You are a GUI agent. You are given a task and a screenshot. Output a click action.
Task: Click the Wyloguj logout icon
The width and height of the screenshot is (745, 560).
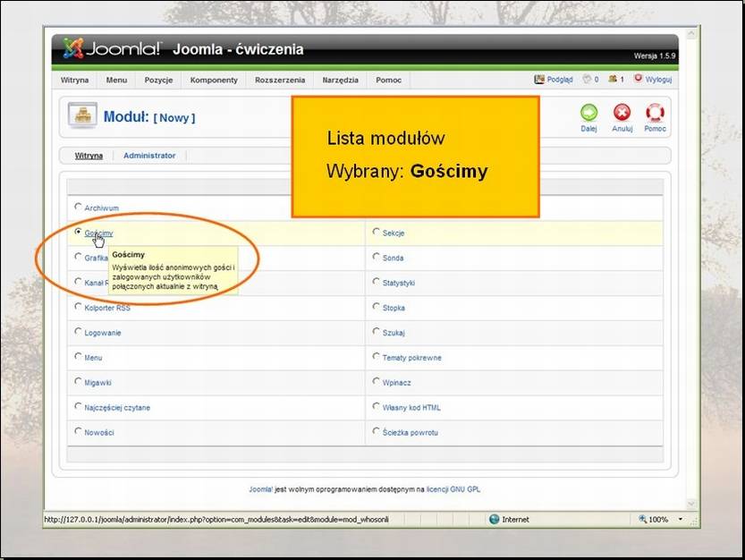point(638,79)
